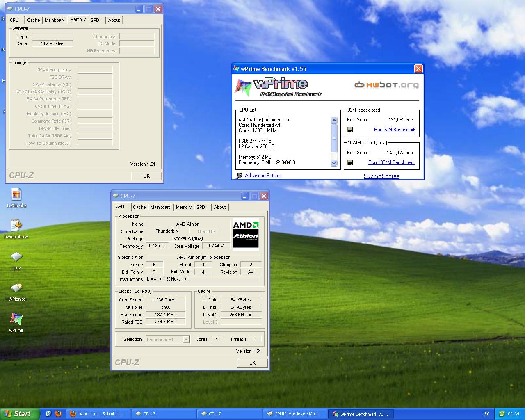Image resolution: width=525 pixels, height=420 pixels.
Task: Click the Package field Socket A (462)
Action: pyautogui.click(x=187, y=238)
